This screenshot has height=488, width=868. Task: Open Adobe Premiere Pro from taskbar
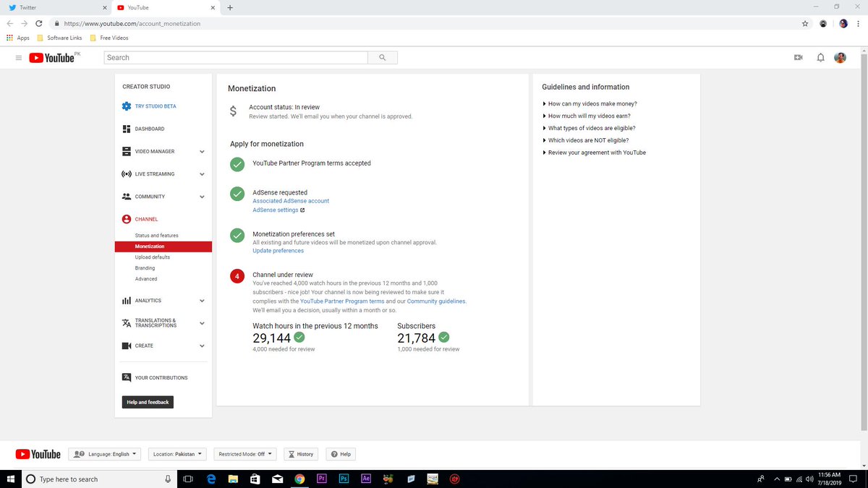coord(322,479)
